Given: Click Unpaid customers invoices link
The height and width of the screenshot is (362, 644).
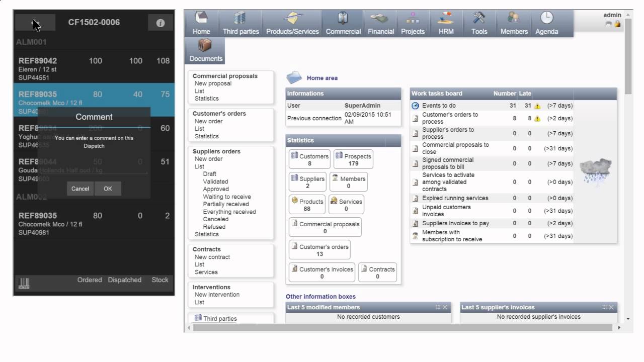Looking at the screenshot, I should [446, 211].
